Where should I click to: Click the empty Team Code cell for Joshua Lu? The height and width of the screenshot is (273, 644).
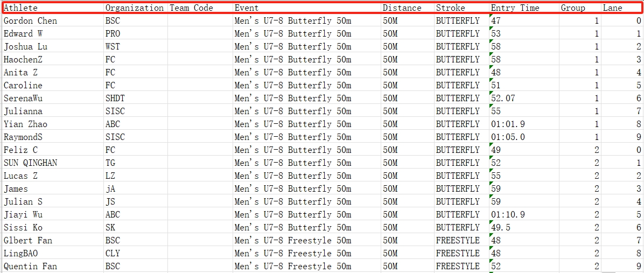pyautogui.click(x=200, y=47)
